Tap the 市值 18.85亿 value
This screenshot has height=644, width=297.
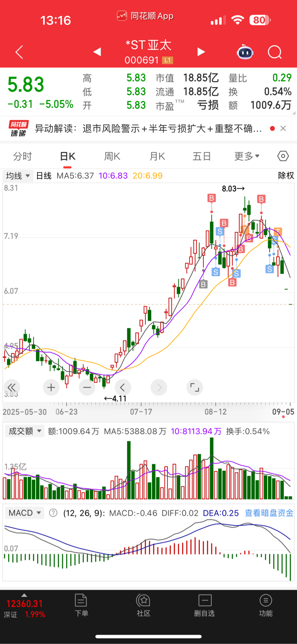point(201,78)
